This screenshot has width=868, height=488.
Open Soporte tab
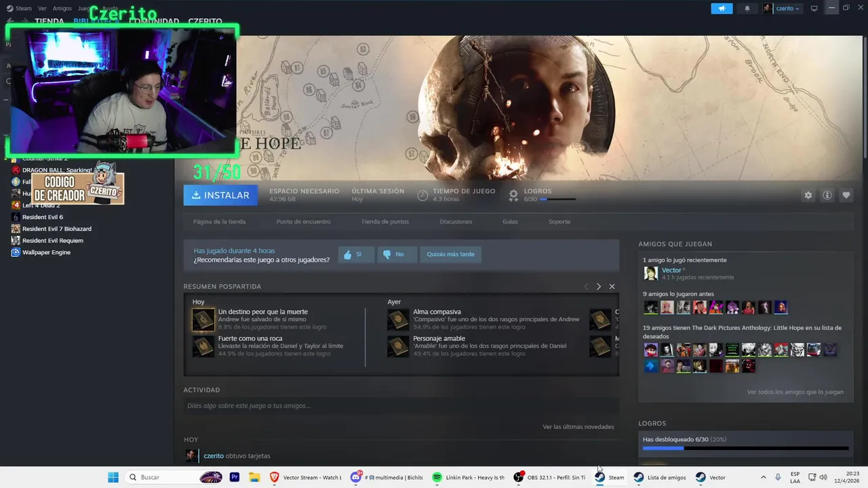point(559,222)
